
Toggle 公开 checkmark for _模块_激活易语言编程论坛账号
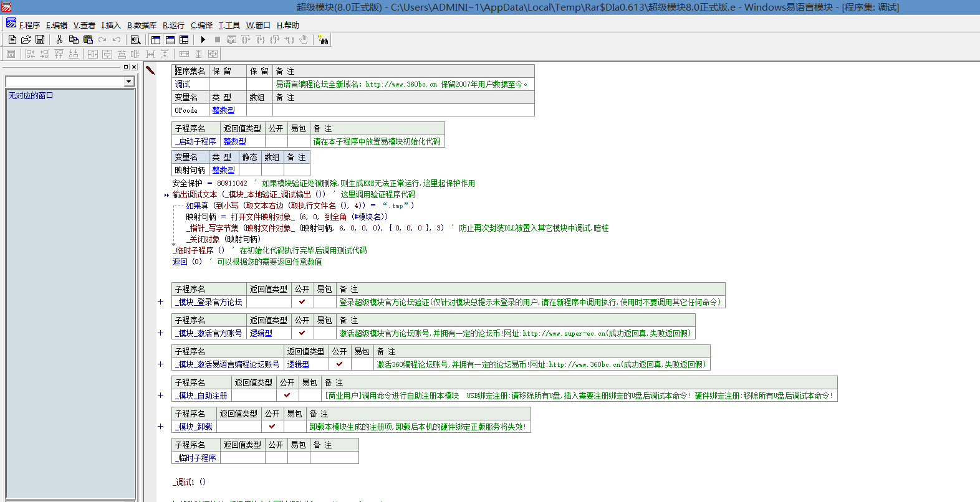(340, 364)
